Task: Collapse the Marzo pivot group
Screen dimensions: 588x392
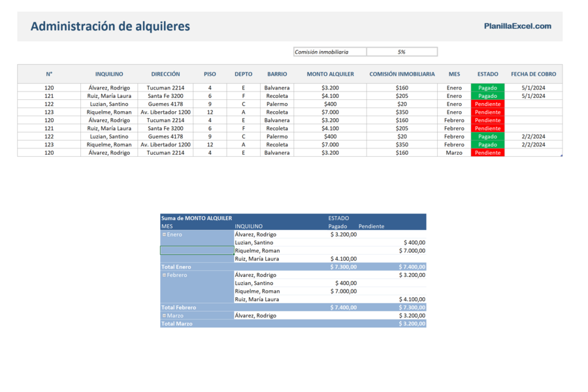Action: 164,316
